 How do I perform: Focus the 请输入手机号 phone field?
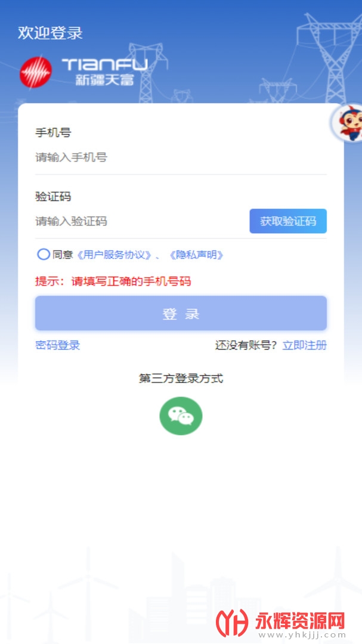click(181, 157)
